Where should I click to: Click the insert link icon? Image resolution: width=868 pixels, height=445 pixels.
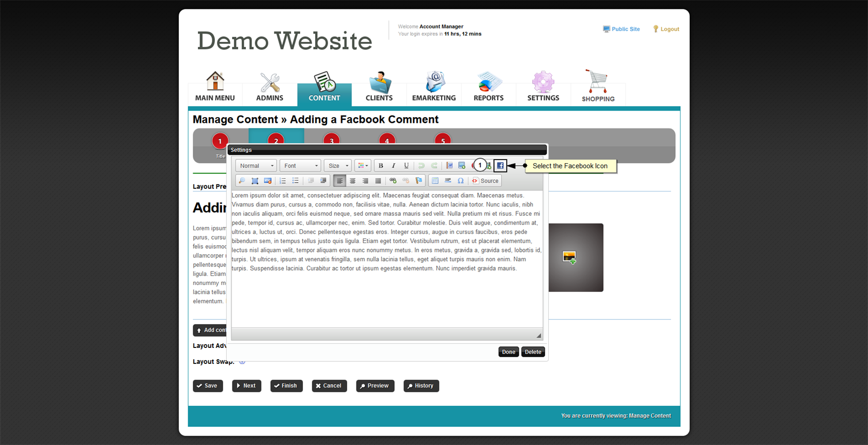pos(393,181)
